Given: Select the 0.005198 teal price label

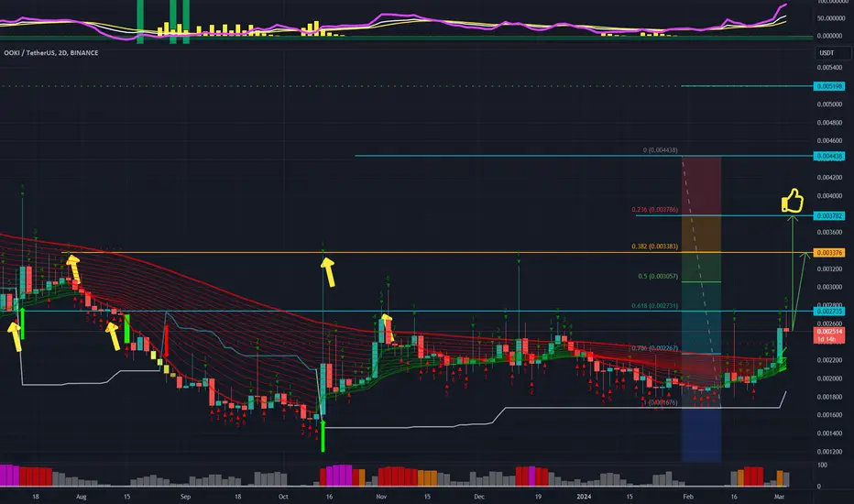Looking at the screenshot, I should [x=829, y=86].
